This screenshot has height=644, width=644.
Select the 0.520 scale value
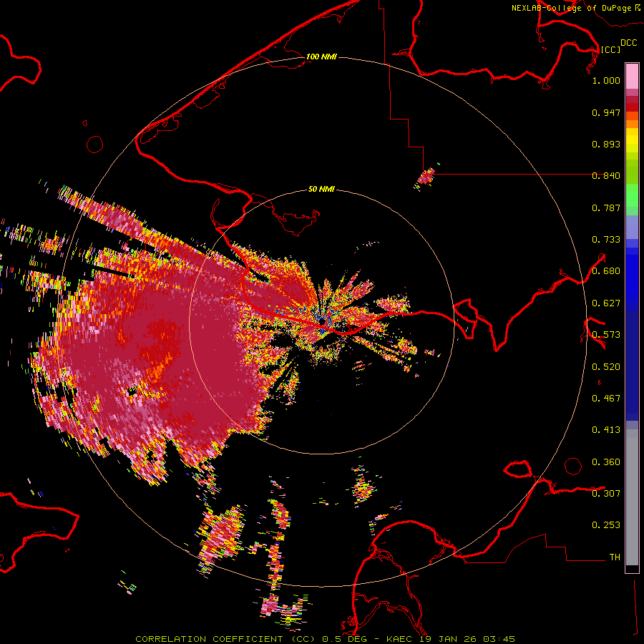click(606, 367)
